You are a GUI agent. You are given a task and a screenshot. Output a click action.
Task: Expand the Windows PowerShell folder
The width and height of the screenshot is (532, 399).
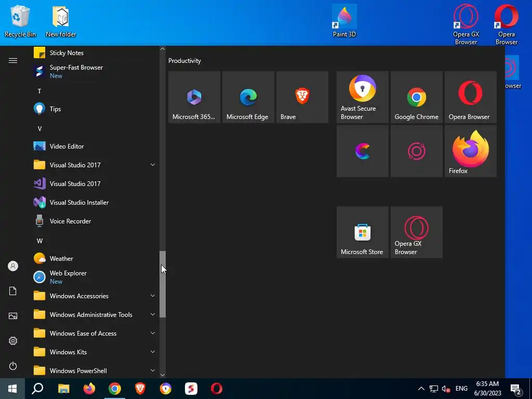click(95, 370)
